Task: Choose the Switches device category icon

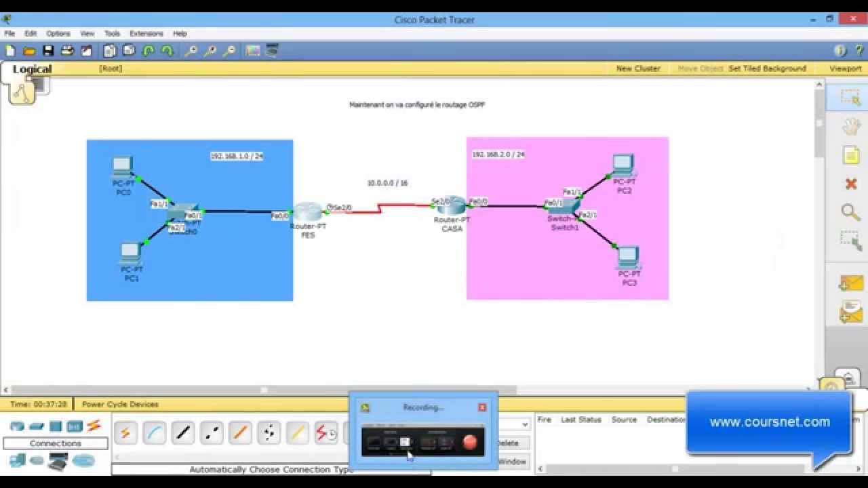Action: pyautogui.click(x=37, y=426)
